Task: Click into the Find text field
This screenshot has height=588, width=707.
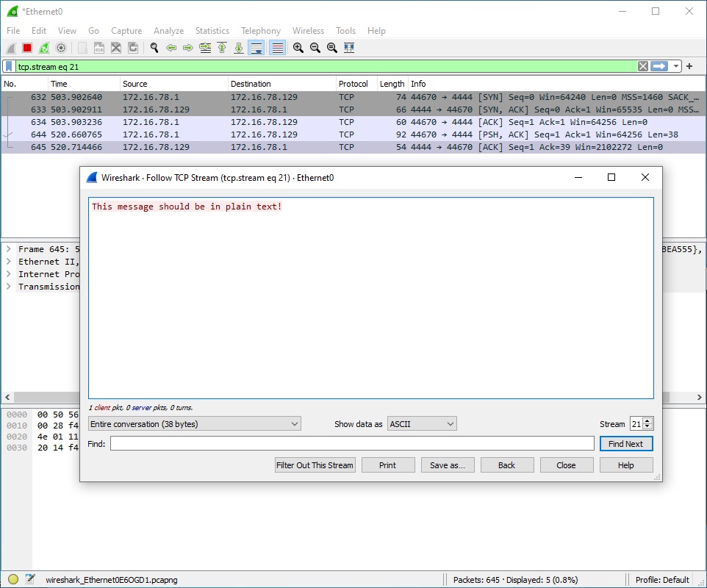Action: (x=351, y=444)
